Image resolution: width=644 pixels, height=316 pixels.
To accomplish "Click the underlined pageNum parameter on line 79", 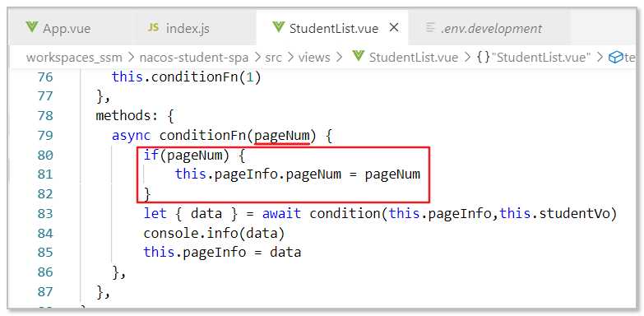I will tap(282, 136).
